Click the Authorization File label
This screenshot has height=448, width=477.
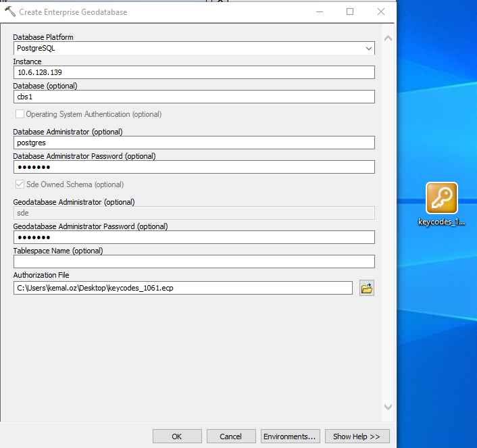tap(41, 275)
